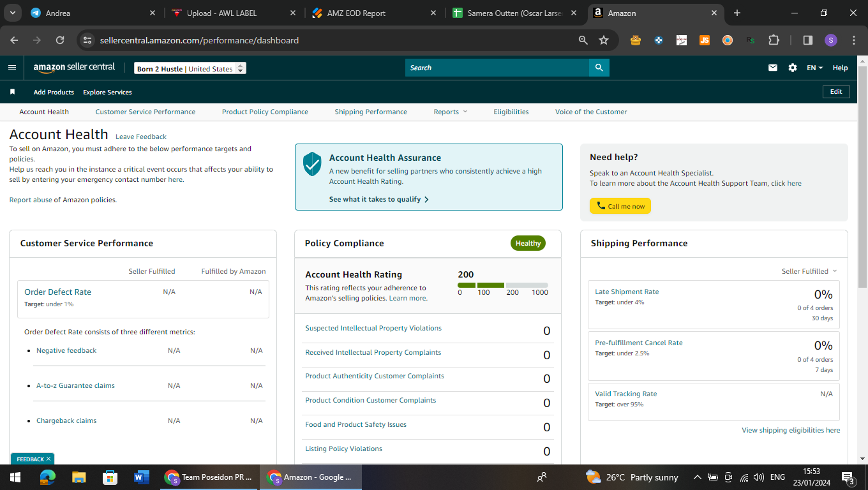Click the Report abuse link
This screenshot has width=868, height=490.
pos(31,200)
